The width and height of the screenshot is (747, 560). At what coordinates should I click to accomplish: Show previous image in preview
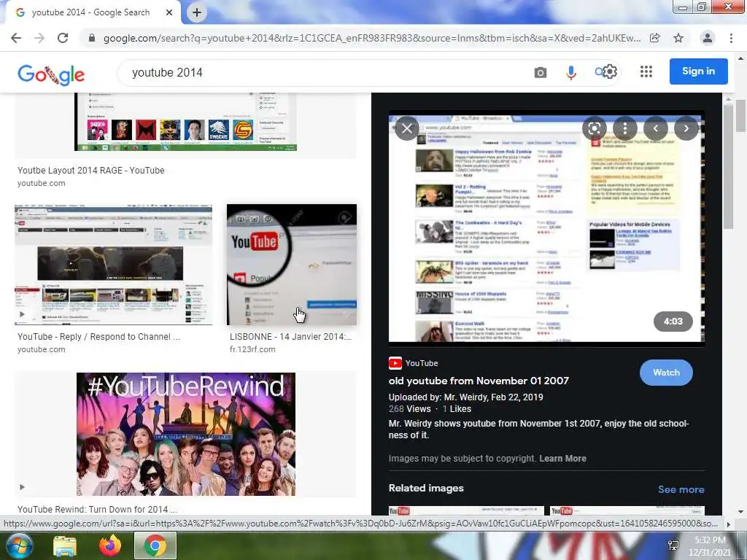point(656,128)
